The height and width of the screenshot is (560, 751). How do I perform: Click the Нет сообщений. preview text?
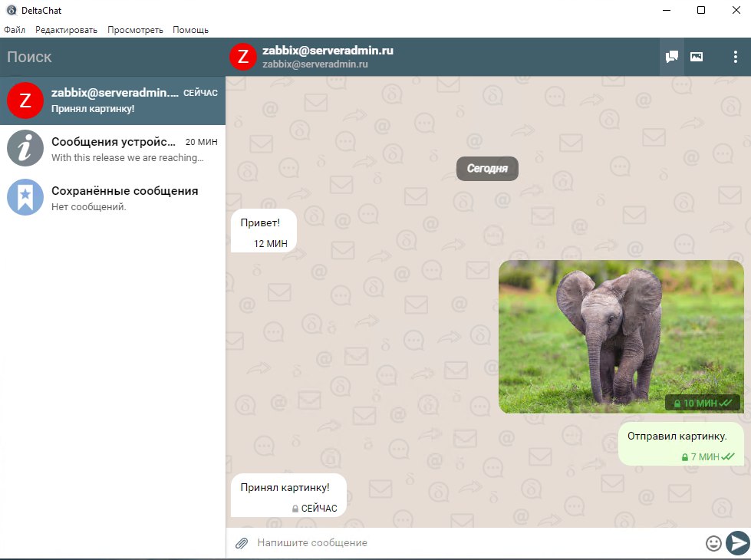click(89, 207)
